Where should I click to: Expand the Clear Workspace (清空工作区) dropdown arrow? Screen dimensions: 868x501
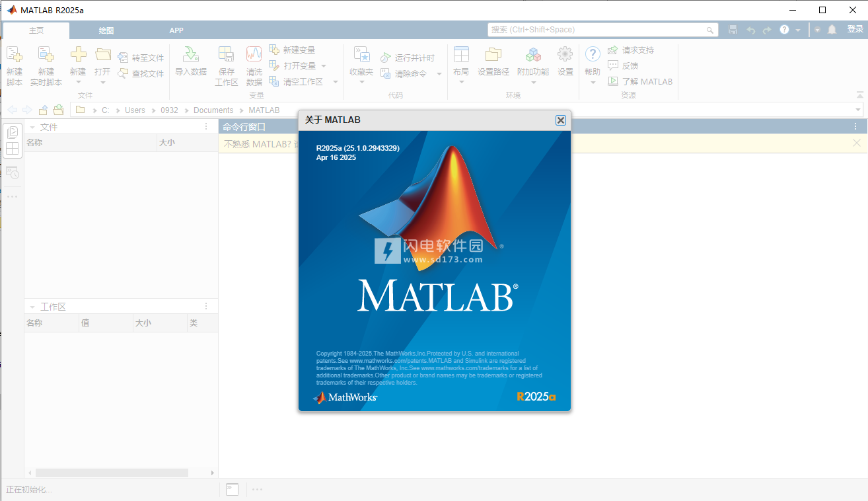point(336,82)
